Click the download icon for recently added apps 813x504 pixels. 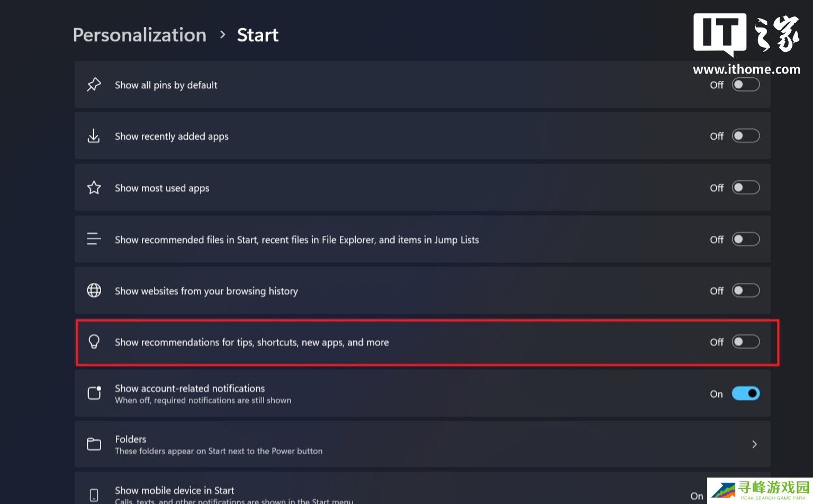coord(94,136)
